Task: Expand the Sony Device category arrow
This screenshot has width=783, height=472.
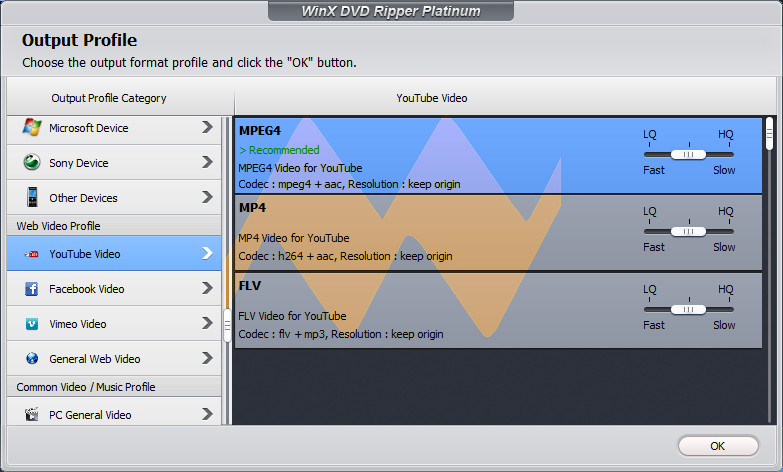Action: pyautogui.click(x=207, y=162)
